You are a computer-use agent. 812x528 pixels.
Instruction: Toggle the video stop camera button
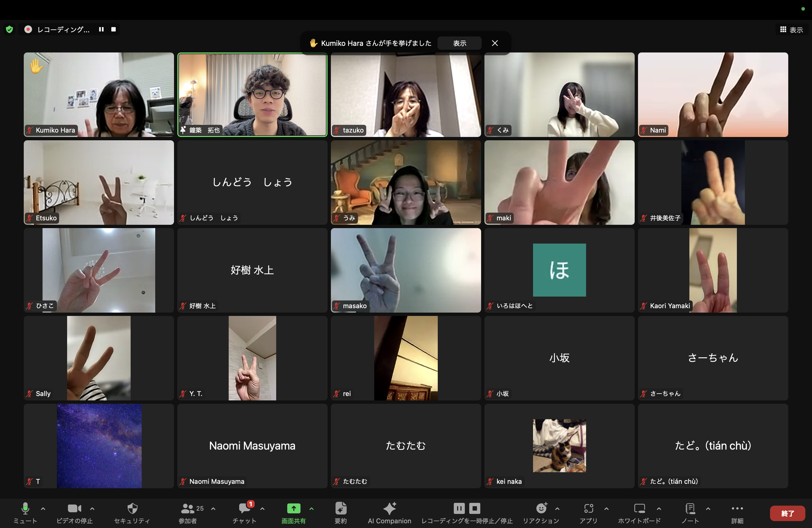click(x=74, y=509)
